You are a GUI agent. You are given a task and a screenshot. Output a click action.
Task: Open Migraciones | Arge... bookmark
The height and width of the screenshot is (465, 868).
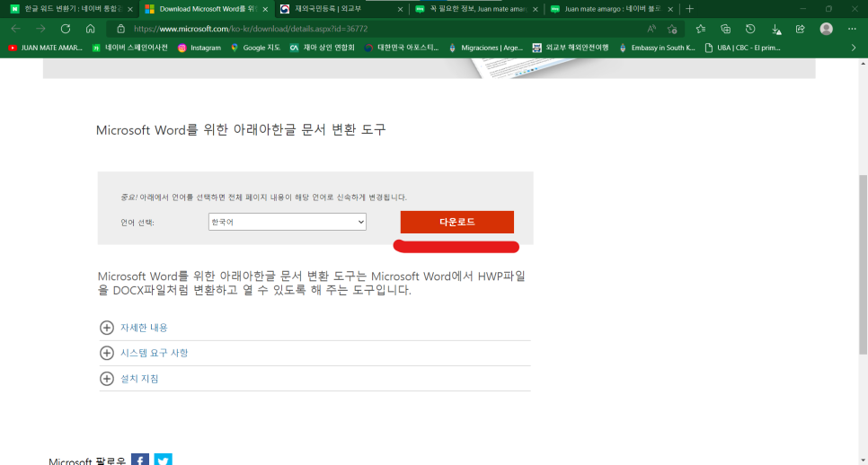485,48
